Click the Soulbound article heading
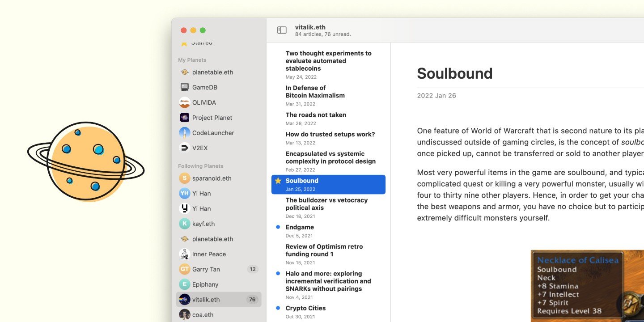Screen dimensions: 644x322 454,73
